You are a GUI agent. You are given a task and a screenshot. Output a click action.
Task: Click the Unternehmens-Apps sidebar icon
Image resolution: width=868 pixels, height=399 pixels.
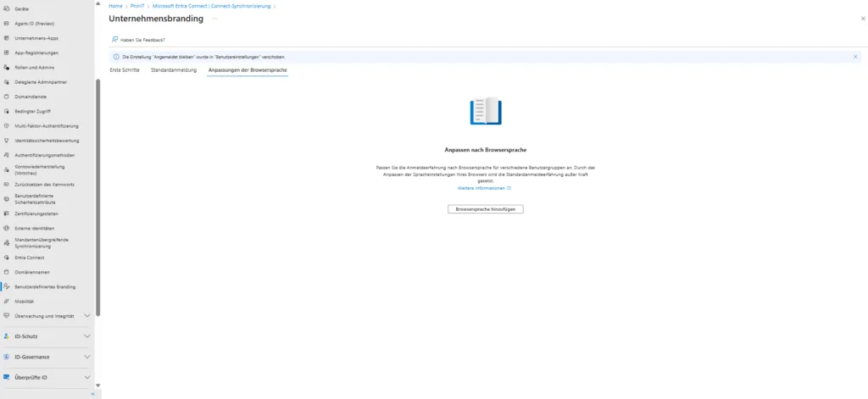[x=6, y=38]
